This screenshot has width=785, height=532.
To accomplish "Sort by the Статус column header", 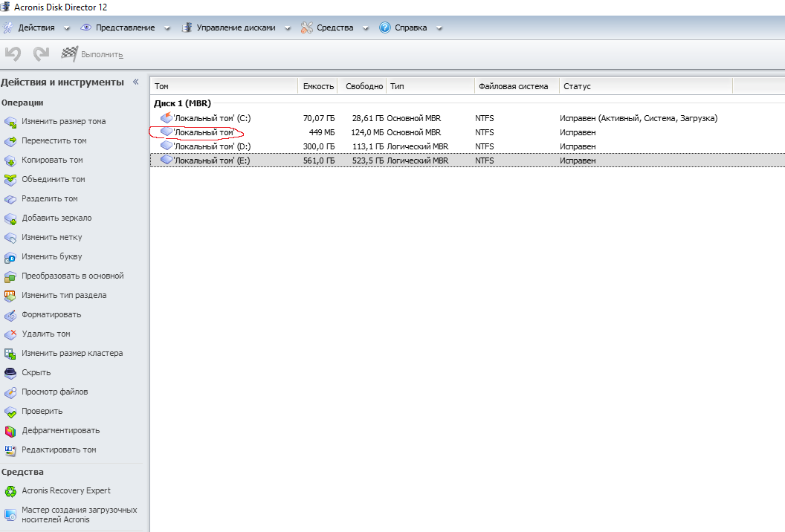I will 646,86.
